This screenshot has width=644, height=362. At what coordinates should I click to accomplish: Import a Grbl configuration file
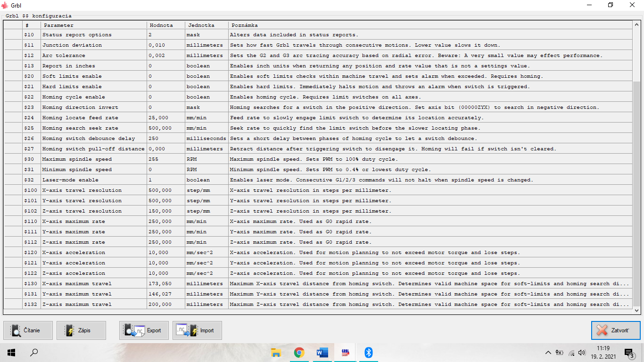(197, 330)
